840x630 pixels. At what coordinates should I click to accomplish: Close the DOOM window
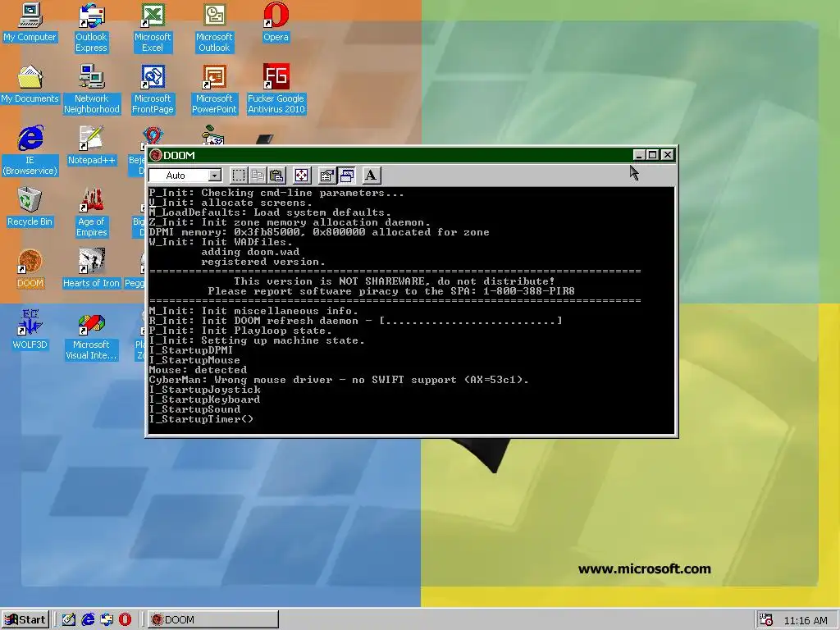pos(668,155)
